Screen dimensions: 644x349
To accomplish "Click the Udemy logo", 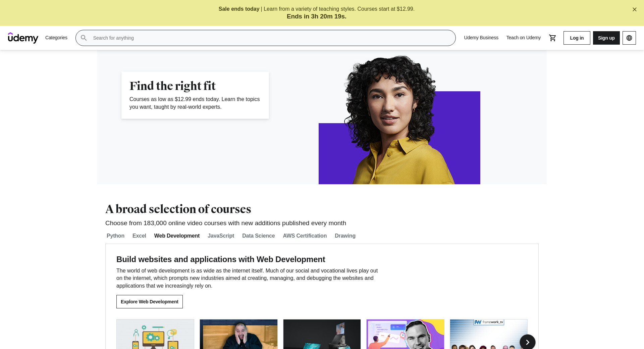I will [23, 38].
